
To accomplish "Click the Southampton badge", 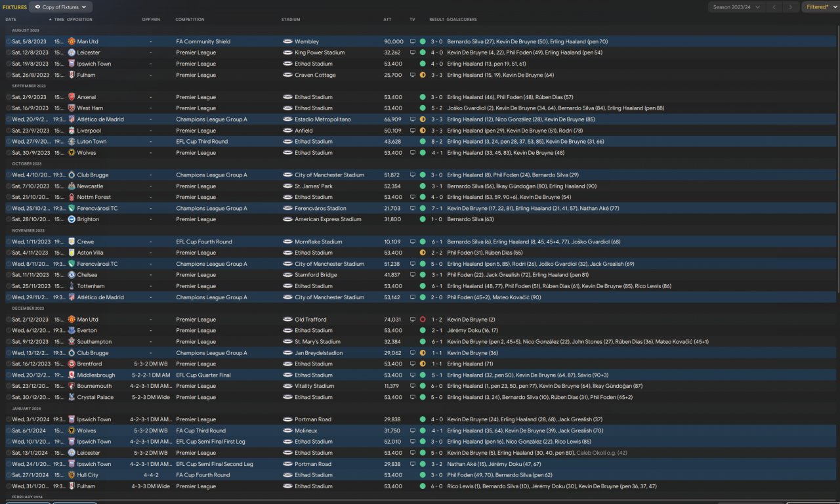I will click(72, 342).
